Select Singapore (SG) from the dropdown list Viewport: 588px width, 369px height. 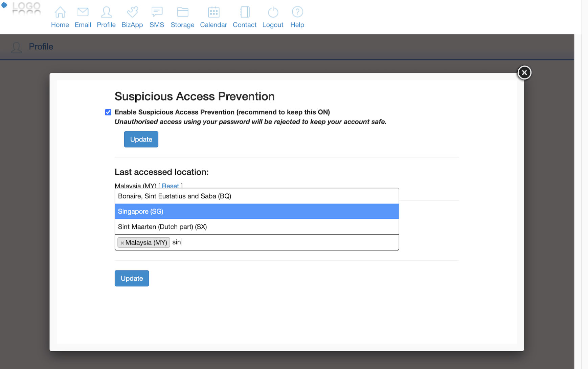(256, 212)
